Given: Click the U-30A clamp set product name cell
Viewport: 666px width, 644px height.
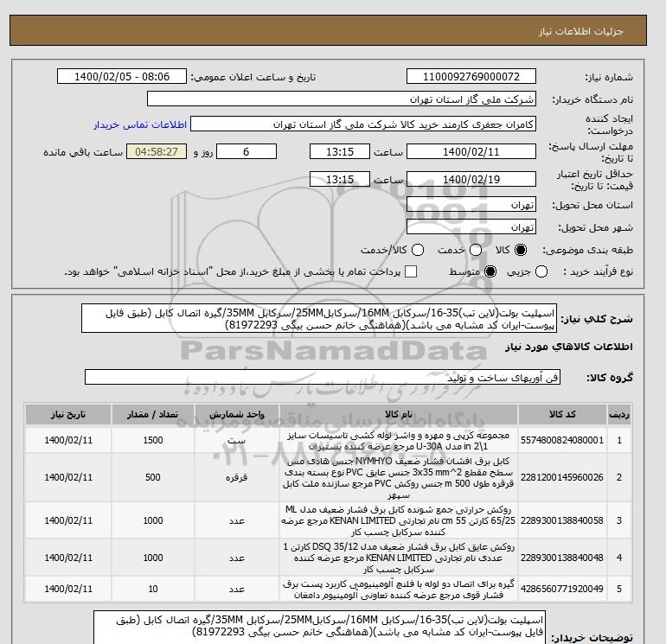Looking at the screenshot, I should click(399, 441).
